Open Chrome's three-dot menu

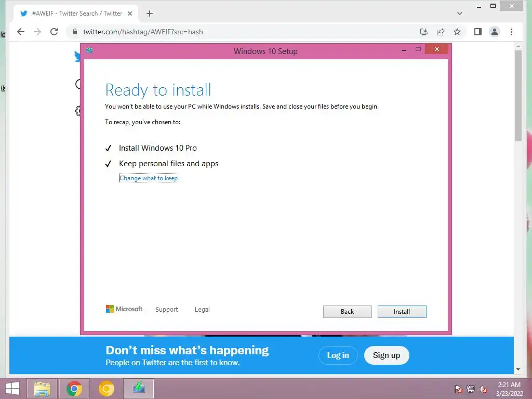pyautogui.click(x=511, y=32)
